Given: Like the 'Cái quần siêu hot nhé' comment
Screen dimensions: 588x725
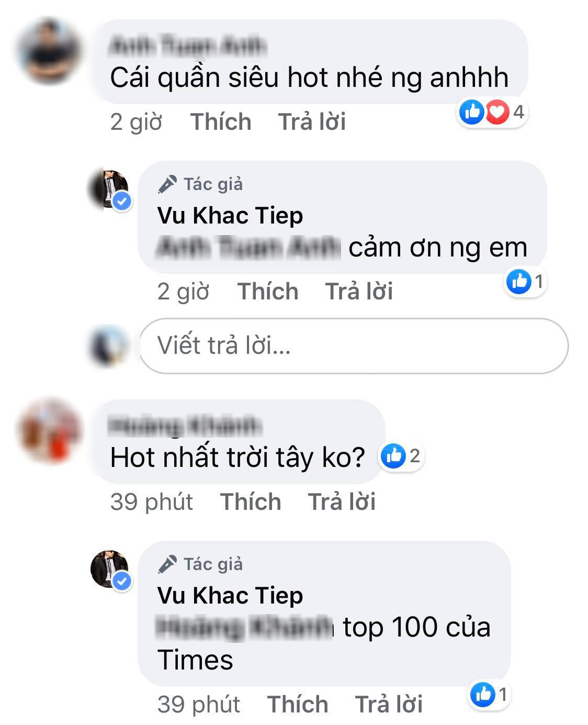Looking at the screenshot, I should pos(221,122).
